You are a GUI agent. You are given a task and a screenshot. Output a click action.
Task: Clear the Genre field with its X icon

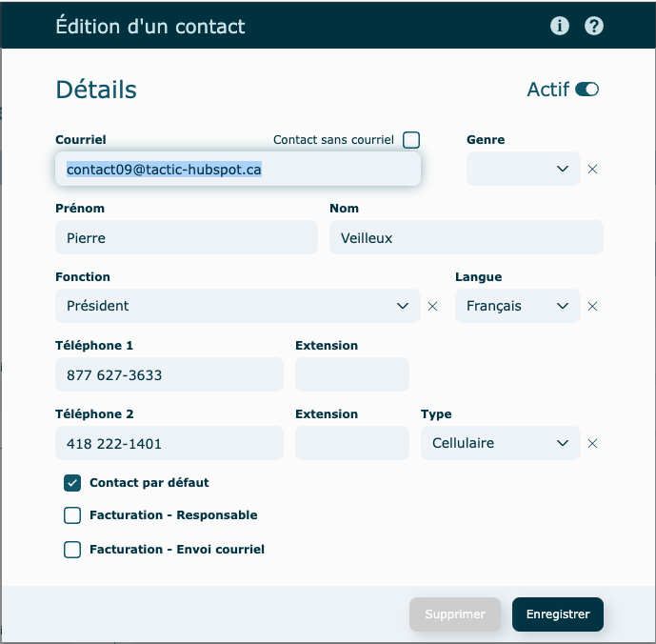(x=592, y=169)
